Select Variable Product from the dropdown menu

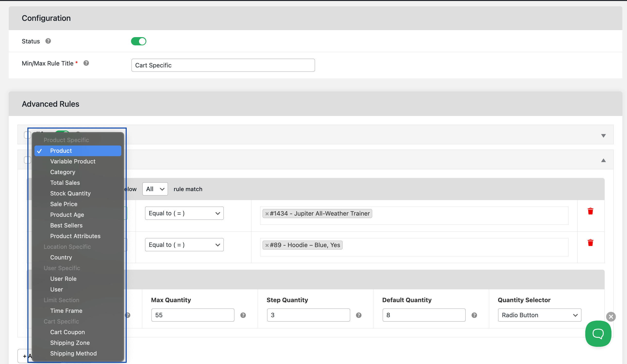click(73, 161)
